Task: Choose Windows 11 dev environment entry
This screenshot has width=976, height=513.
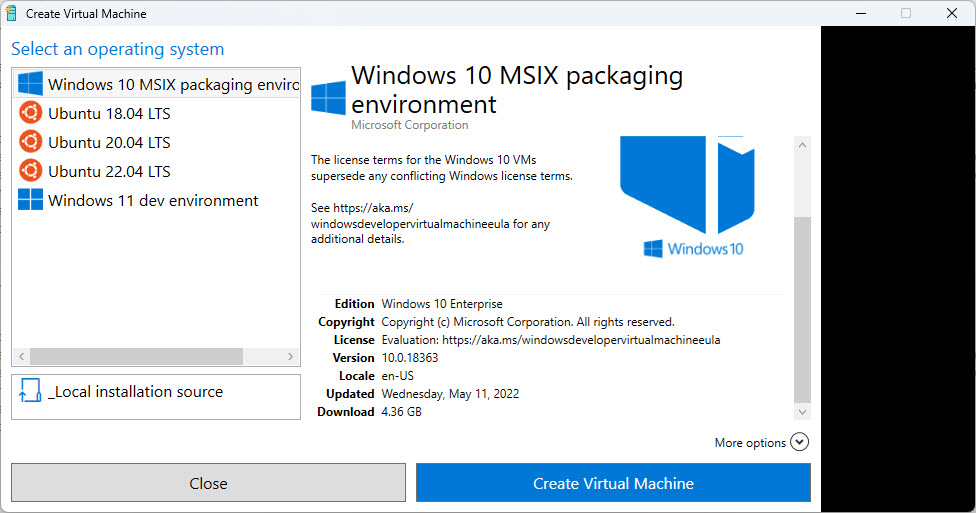Action: point(153,200)
